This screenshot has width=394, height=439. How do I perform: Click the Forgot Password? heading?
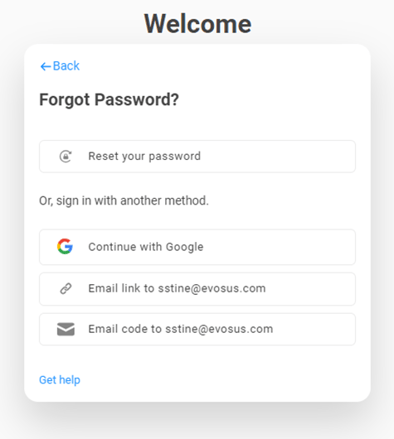tap(109, 100)
